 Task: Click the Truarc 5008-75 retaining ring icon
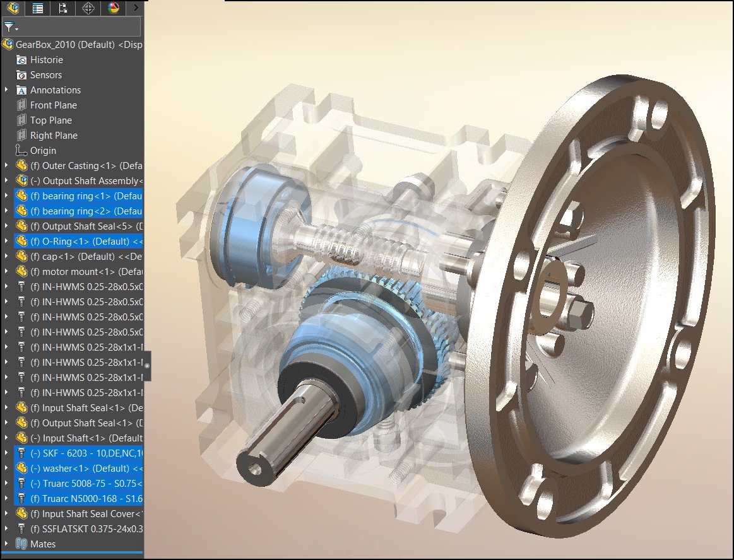(x=21, y=483)
